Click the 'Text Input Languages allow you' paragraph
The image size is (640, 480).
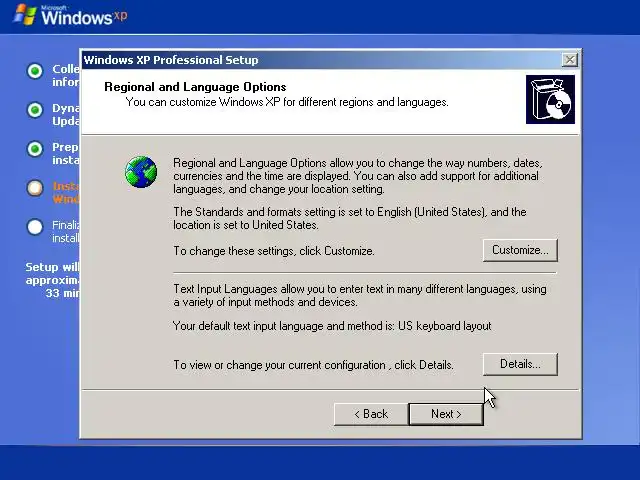360,296
